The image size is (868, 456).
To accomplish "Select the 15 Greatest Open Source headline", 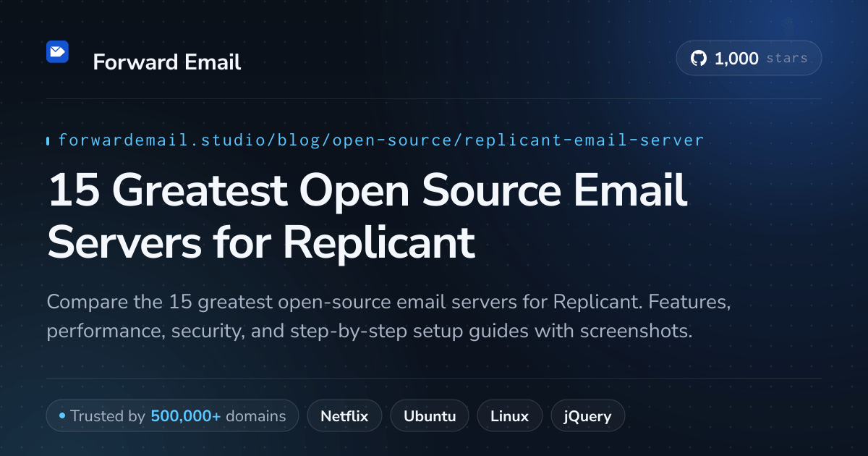I will [367, 218].
